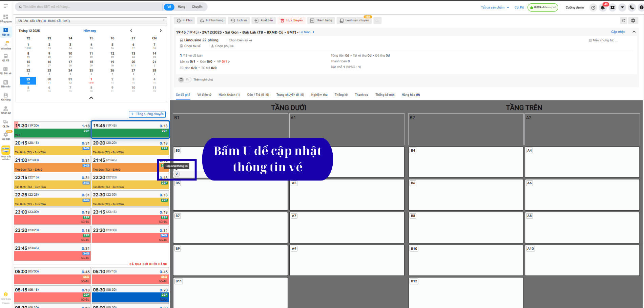644x308 pixels.
Task: Open the Sài Gòn - Đăk Lăk route dropdown
Action: point(91,21)
